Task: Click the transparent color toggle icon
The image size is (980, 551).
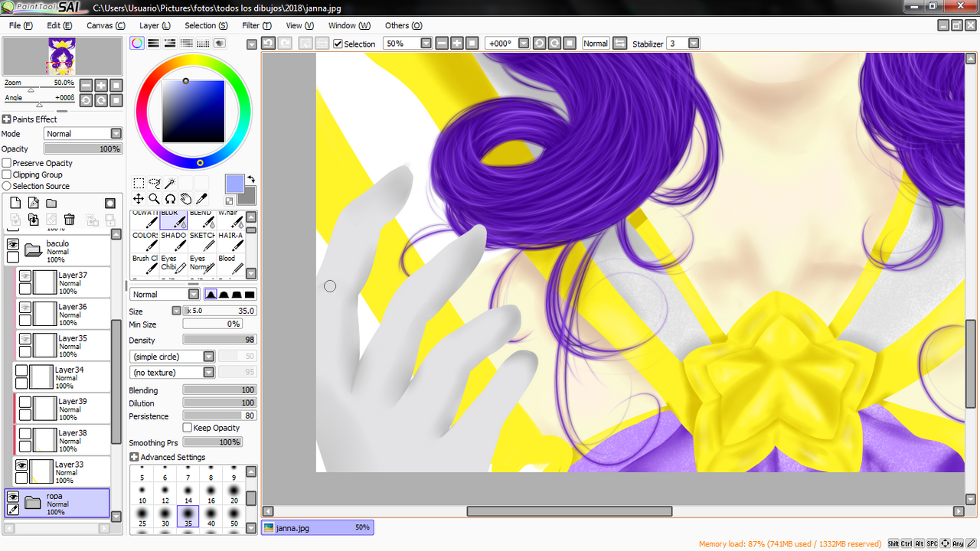Action: tap(229, 201)
